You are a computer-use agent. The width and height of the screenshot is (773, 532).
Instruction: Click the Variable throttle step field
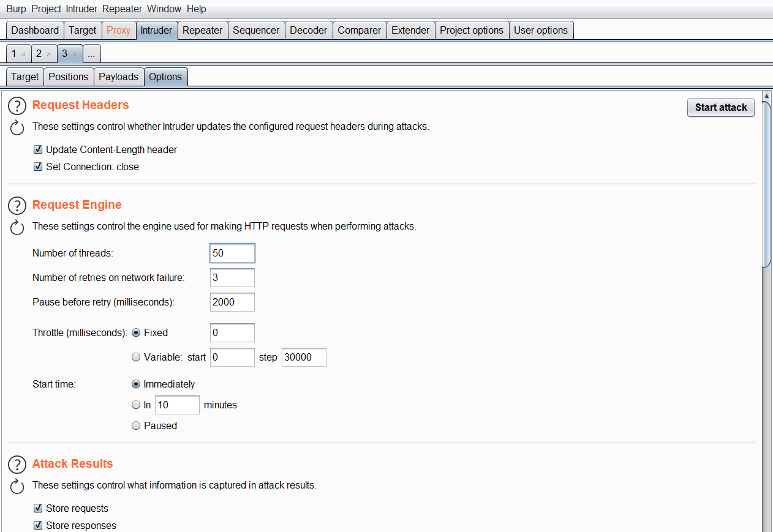click(x=304, y=357)
